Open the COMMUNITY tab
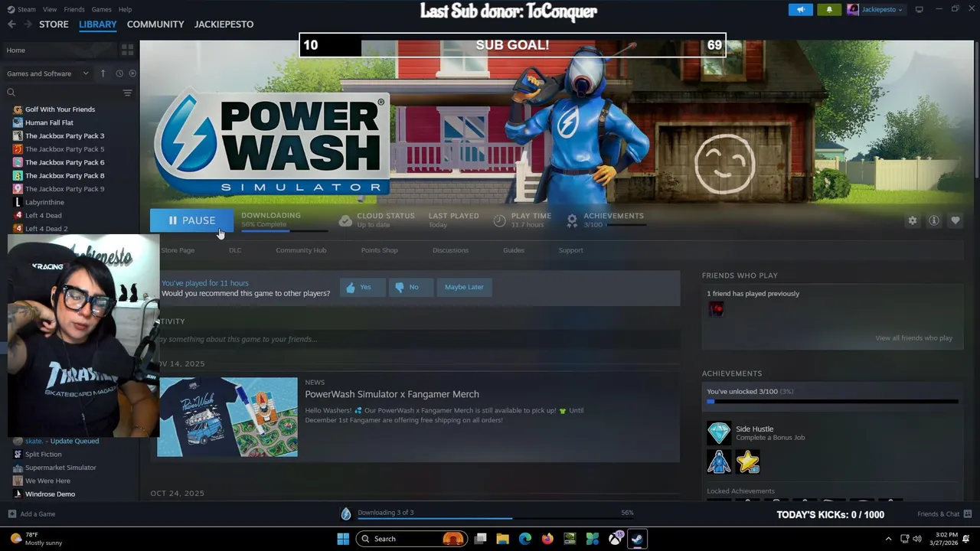This screenshot has width=980, height=551. 155,24
